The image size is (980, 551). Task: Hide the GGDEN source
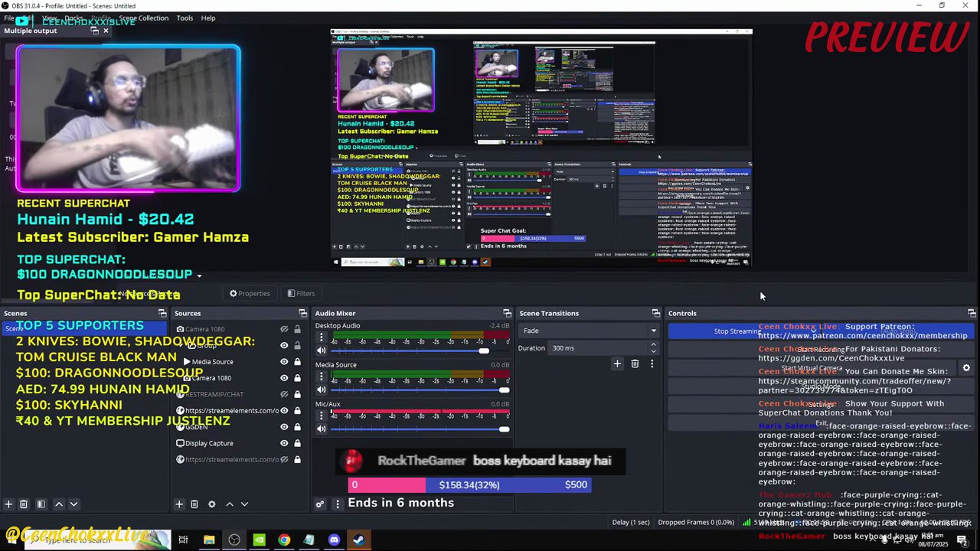pos(284,427)
